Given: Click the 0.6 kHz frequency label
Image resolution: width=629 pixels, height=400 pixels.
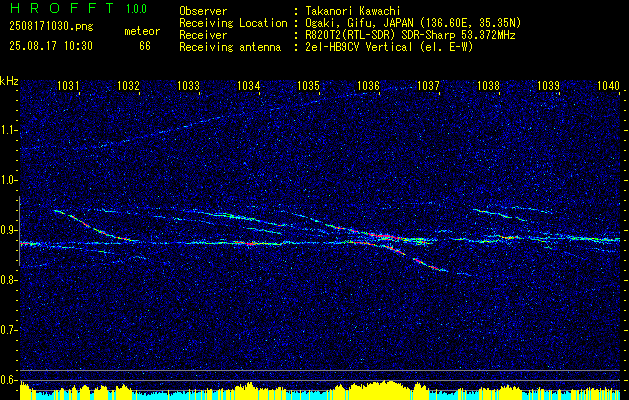Looking at the screenshot, I should (x=9, y=380).
